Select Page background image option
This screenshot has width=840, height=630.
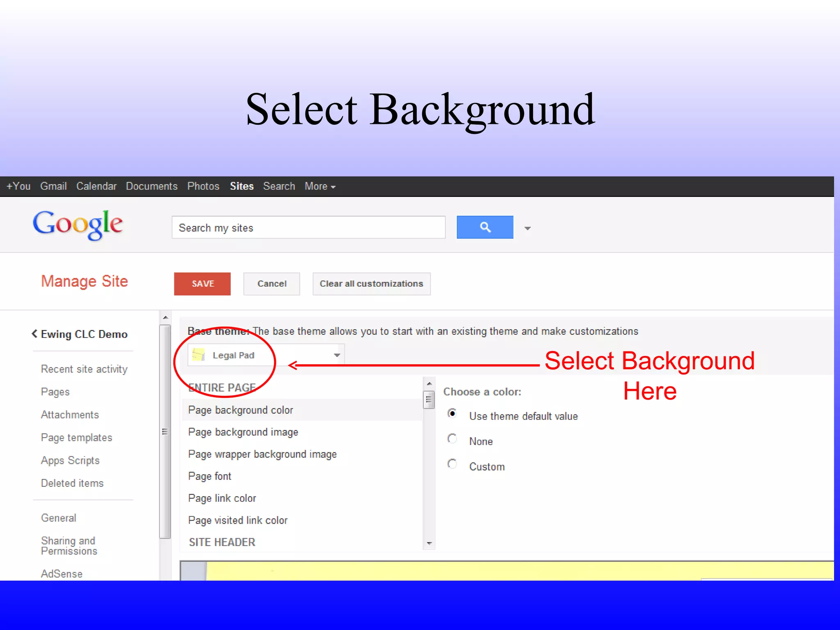[302, 432]
